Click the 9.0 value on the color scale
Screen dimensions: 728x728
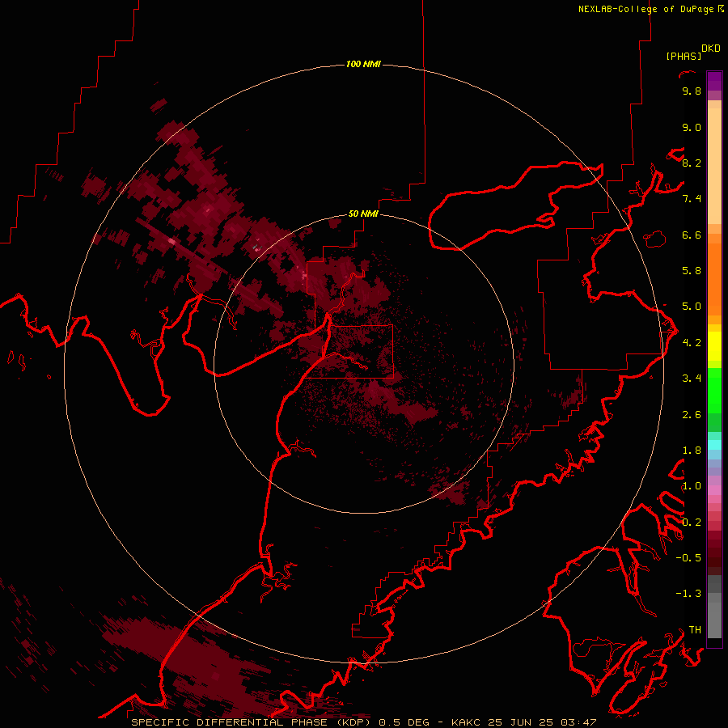point(692,127)
